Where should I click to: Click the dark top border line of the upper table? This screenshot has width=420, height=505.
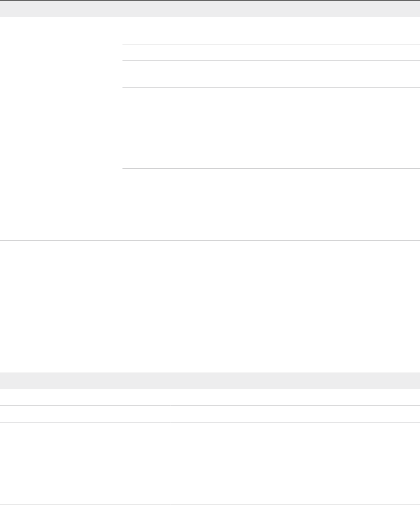click(x=210, y=0)
